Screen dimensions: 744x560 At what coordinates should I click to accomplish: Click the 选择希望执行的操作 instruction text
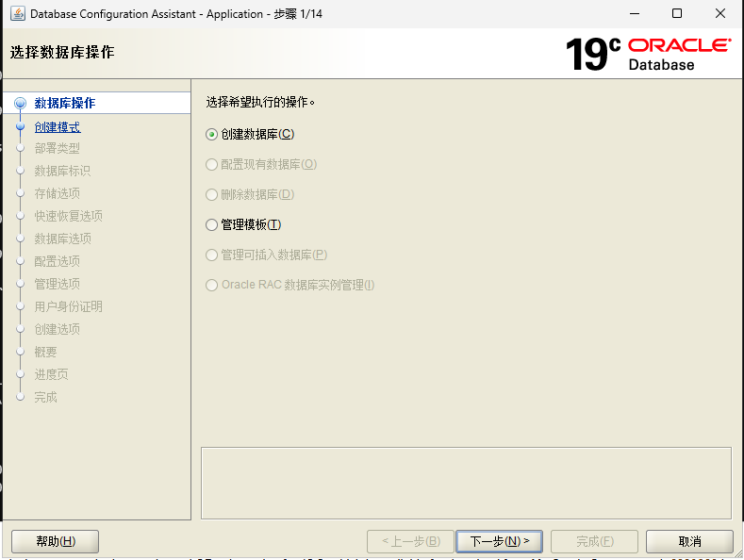(x=260, y=102)
